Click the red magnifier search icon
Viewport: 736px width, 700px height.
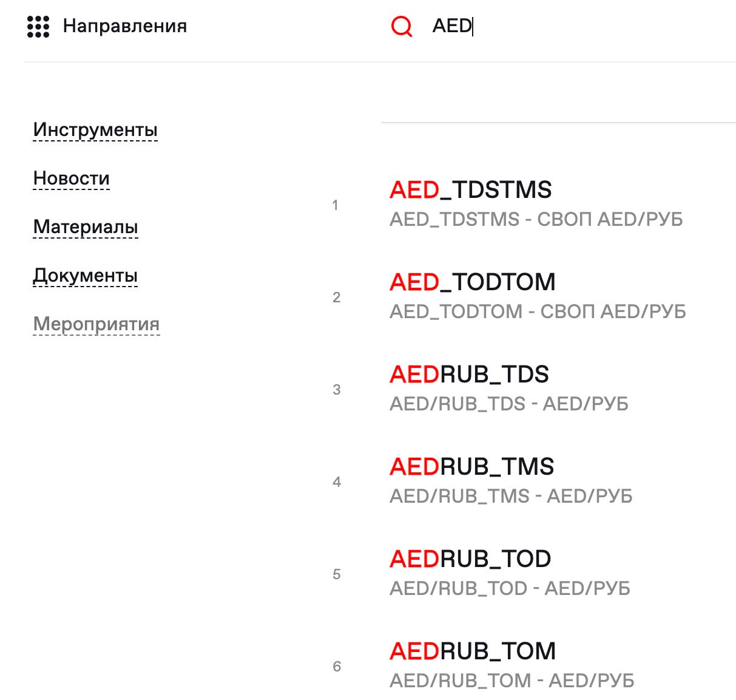tap(401, 27)
